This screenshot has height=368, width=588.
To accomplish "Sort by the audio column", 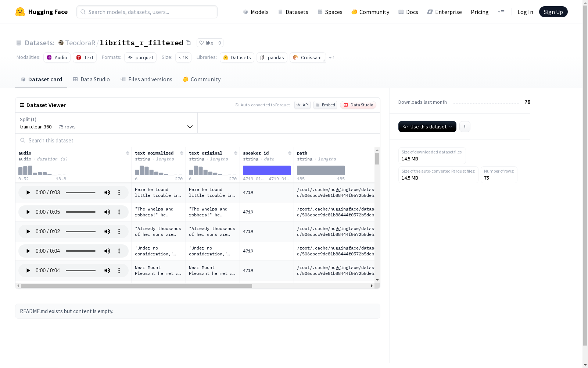I will coord(128,153).
